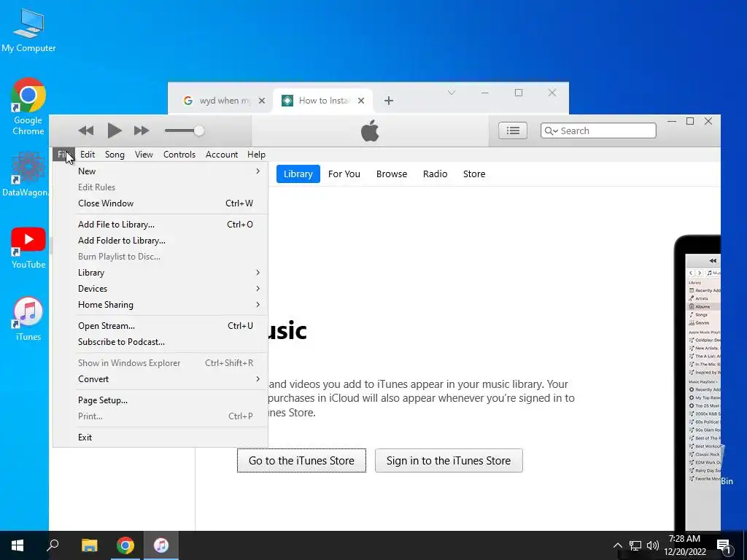
Task: Open the Chrome new tab plus button
Action: (389, 101)
